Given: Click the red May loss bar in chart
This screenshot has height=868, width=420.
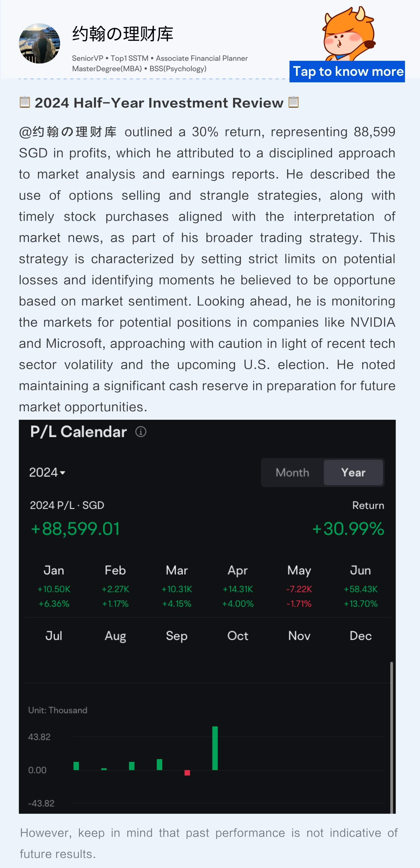Looking at the screenshot, I should (187, 773).
